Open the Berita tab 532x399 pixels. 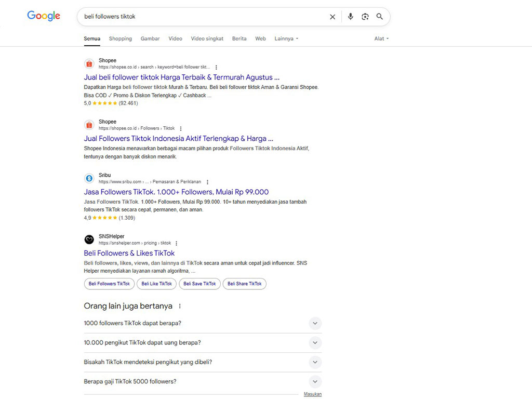point(239,38)
